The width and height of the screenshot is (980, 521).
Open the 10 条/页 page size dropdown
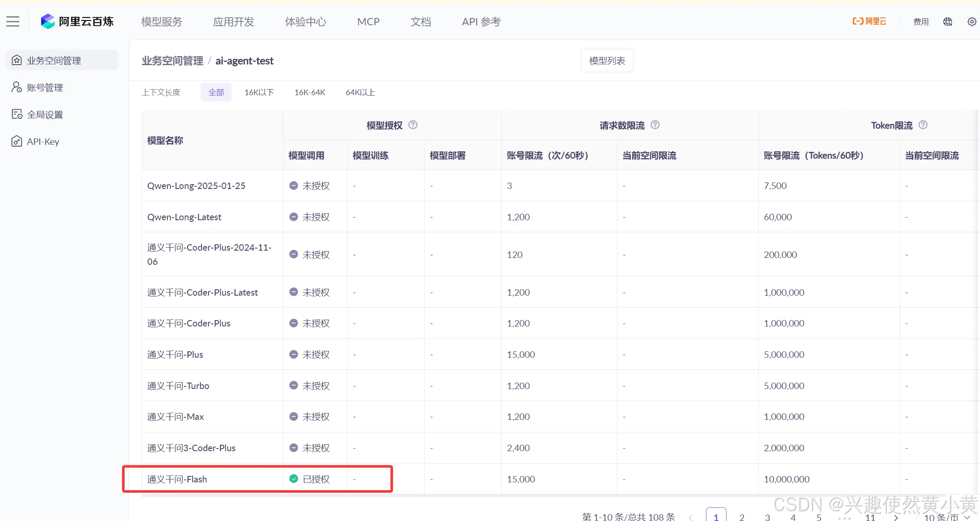[x=947, y=517]
